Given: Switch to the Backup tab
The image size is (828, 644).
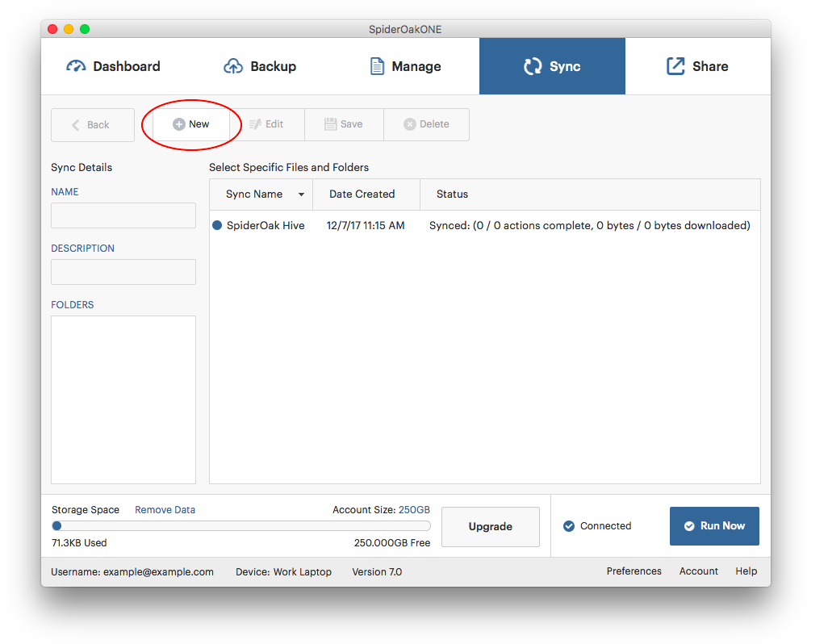Looking at the screenshot, I should pos(260,66).
